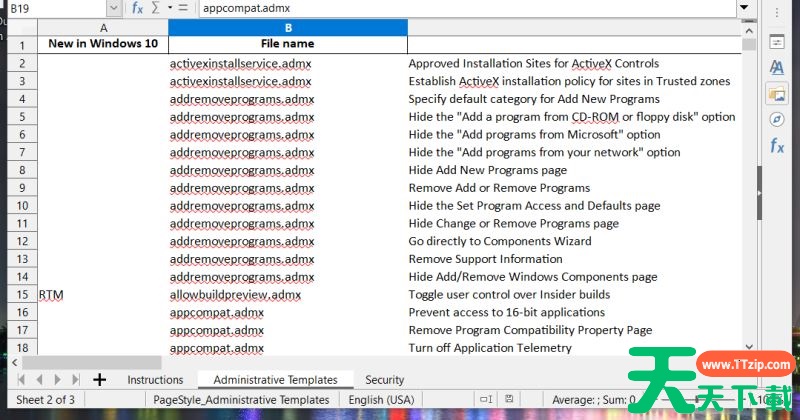Add a new sheet with plus icon
This screenshot has width=800, height=420.
pyautogui.click(x=99, y=380)
